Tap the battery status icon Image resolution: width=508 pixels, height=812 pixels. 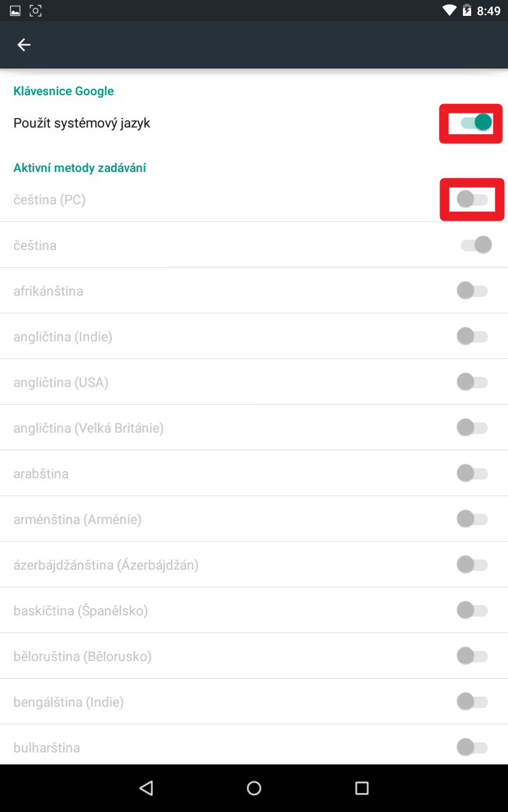[x=467, y=11]
